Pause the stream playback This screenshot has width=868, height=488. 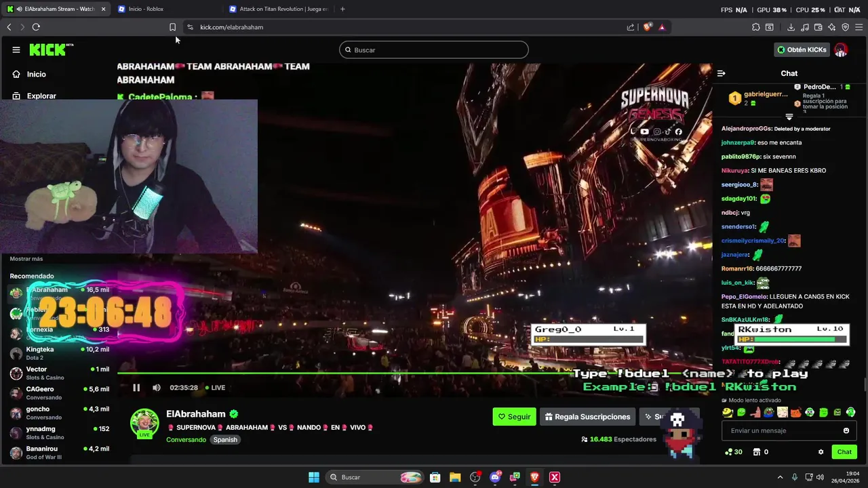tap(136, 388)
